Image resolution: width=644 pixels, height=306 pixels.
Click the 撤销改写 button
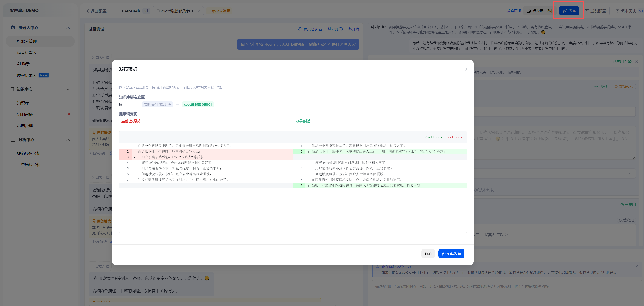click(x=623, y=87)
